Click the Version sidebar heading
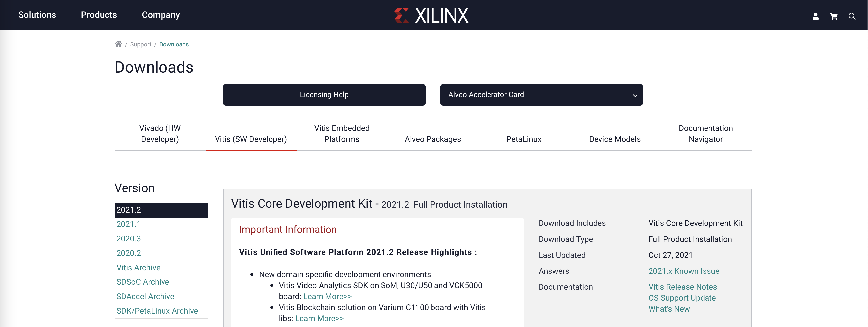868x327 pixels. 134,188
